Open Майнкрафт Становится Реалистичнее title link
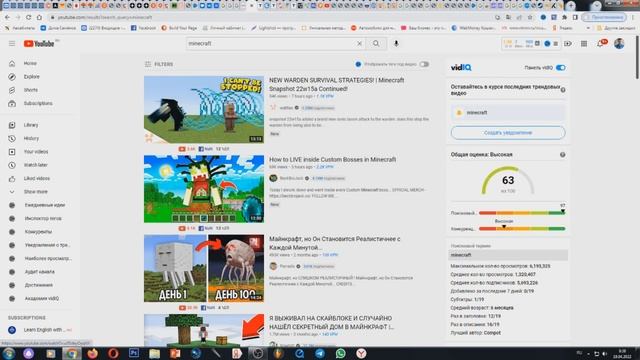The height and width of the screenshot is (360, 640). click(x=335, y=243)
